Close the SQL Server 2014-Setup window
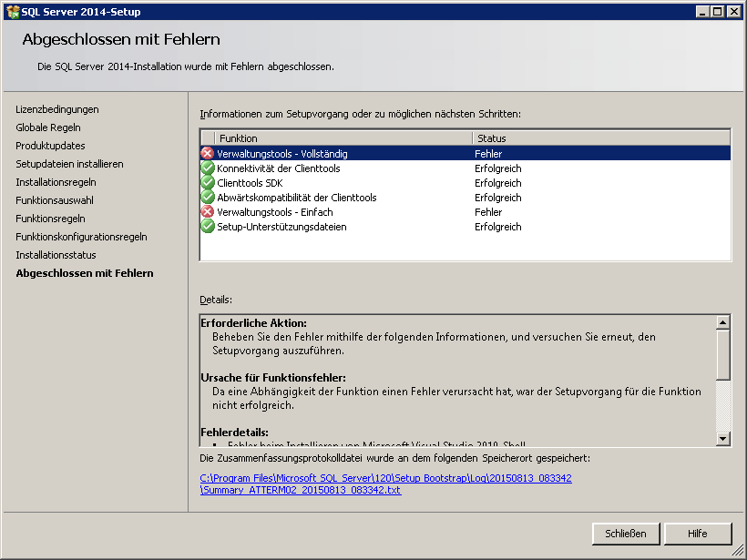The image size is (747, 560). pyautogui.click(x=734, y=12)
